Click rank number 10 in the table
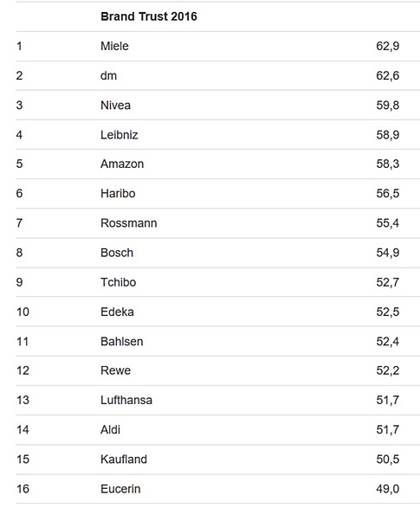The image size is (420, 508). (23, 312)
